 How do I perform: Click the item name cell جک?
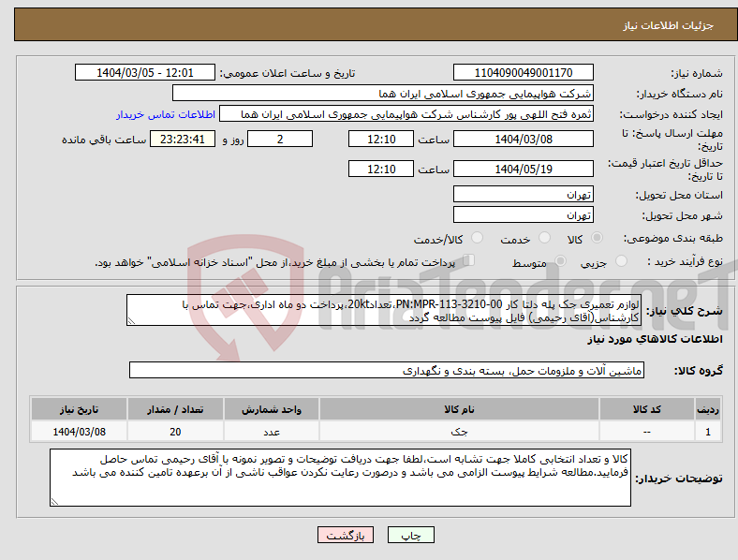459,432
